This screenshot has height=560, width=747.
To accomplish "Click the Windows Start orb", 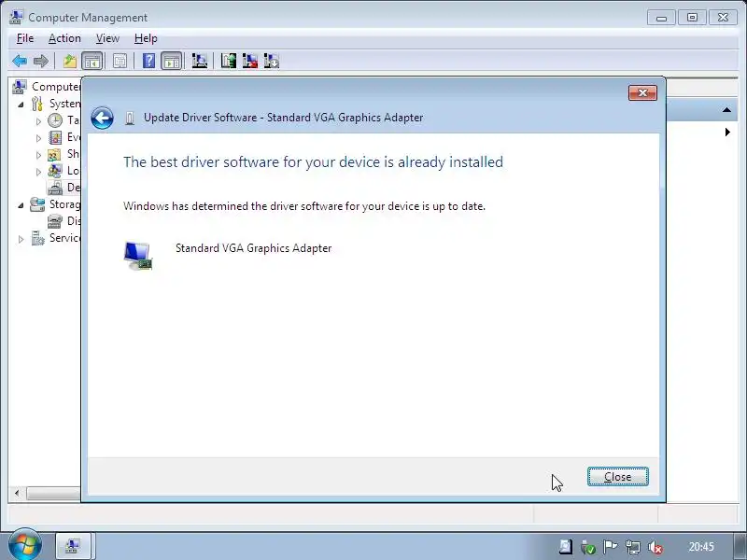I will (x=24, y=545).
